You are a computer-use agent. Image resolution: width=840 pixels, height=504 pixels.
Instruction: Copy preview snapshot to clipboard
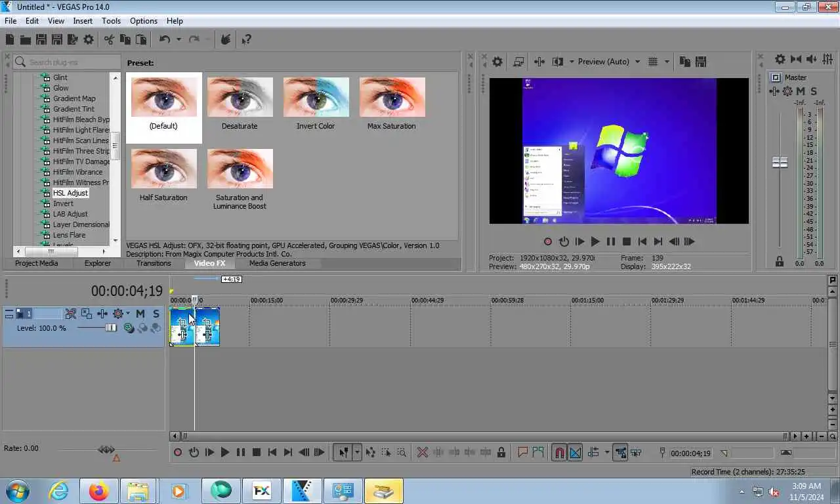point(684,62)
